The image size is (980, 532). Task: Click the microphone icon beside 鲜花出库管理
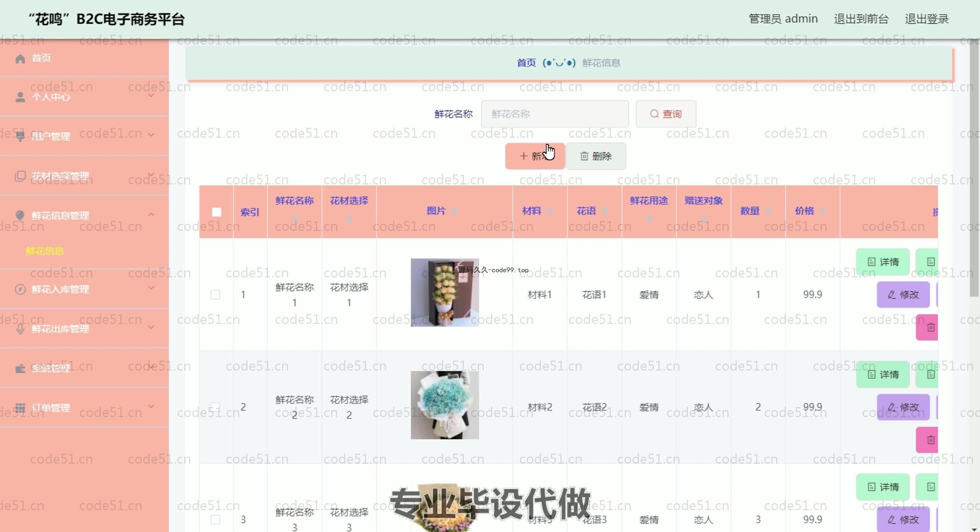point(20,329)
